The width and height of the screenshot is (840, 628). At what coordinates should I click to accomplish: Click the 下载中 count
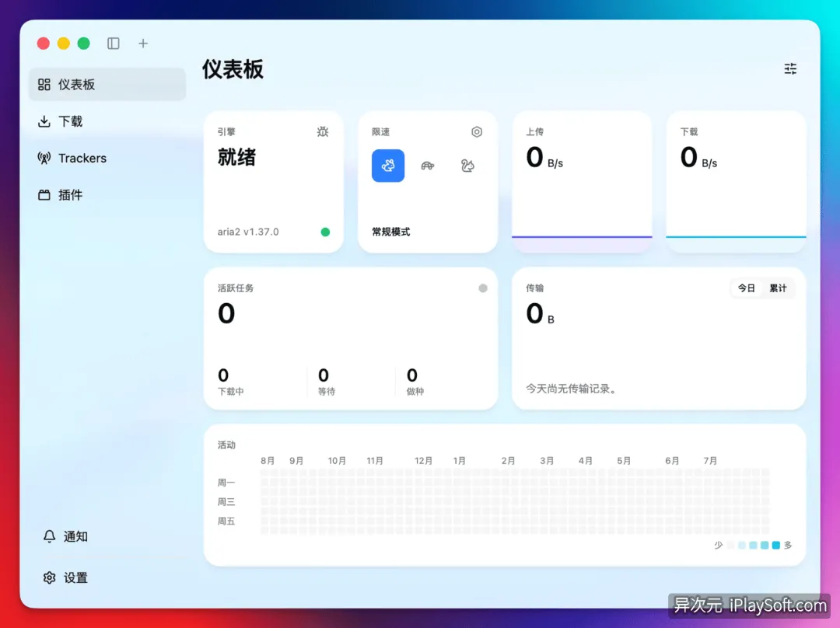coord(223,375)
